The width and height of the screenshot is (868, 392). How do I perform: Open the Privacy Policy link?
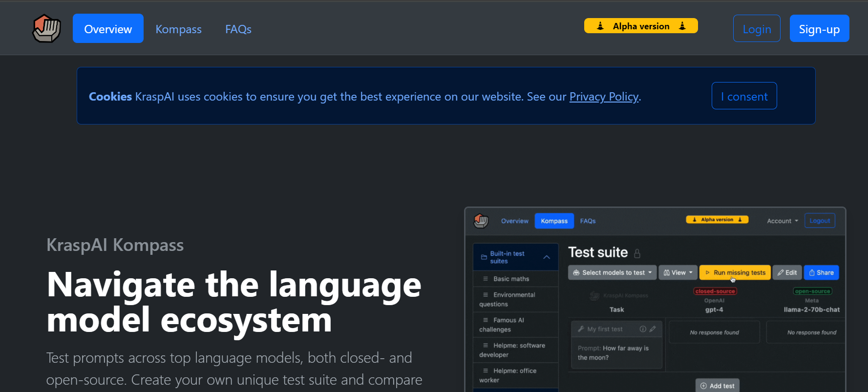tap(604, 97)
